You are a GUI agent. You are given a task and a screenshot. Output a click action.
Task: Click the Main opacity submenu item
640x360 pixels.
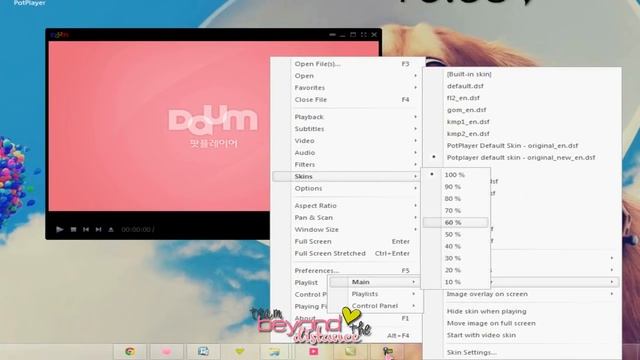click(375, 282)
